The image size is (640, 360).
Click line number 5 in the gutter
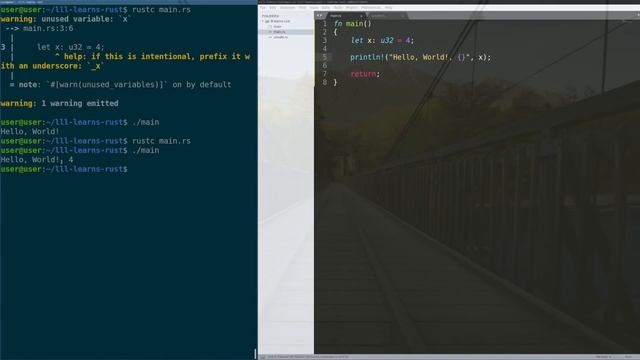(325, 57)
